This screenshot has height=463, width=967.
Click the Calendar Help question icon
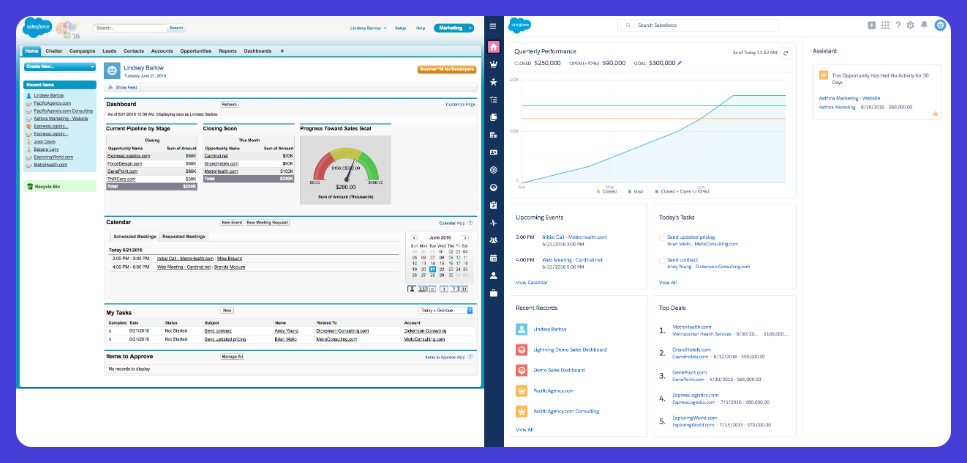click(471, 223)
